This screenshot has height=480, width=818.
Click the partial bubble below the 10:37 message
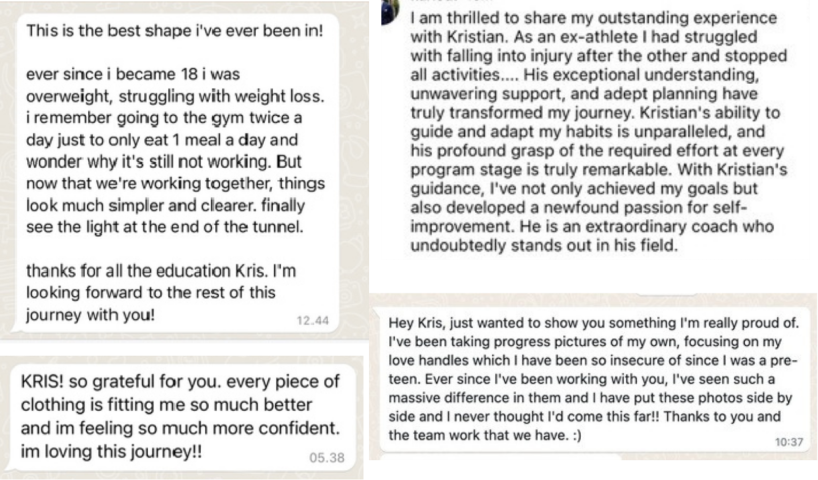[x=501, y=457]
